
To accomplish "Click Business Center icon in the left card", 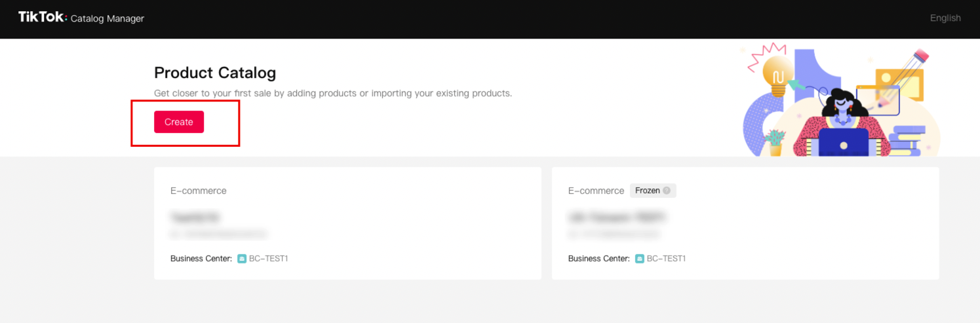I will (242, 259).
